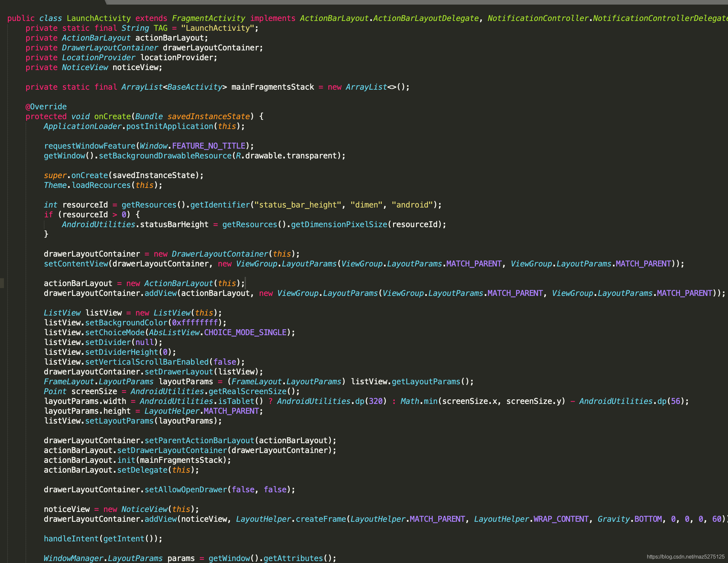This screenshot has width=728, height=563.
Task: Click the "dimen" string argument
Action: [366, 205]
